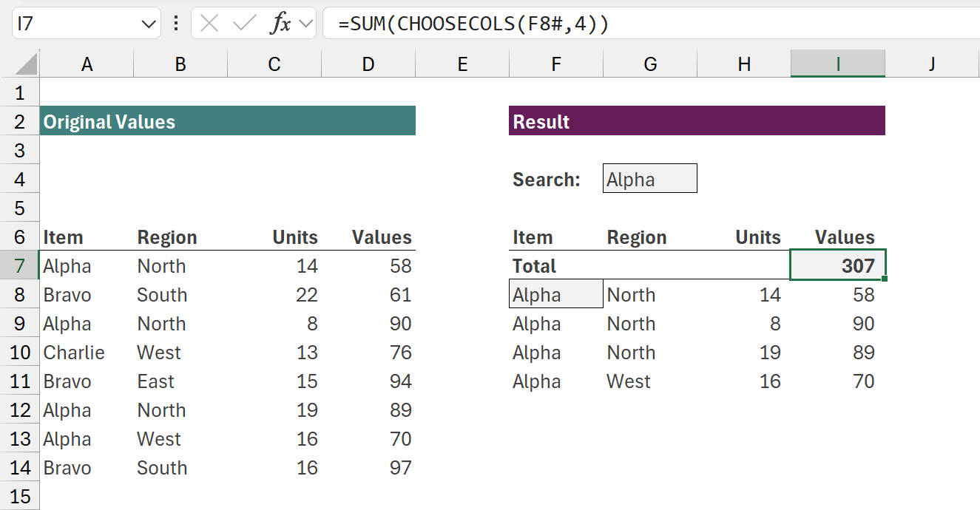Click the purple Result header cell
980x510 pixels.
click(696, 121)
